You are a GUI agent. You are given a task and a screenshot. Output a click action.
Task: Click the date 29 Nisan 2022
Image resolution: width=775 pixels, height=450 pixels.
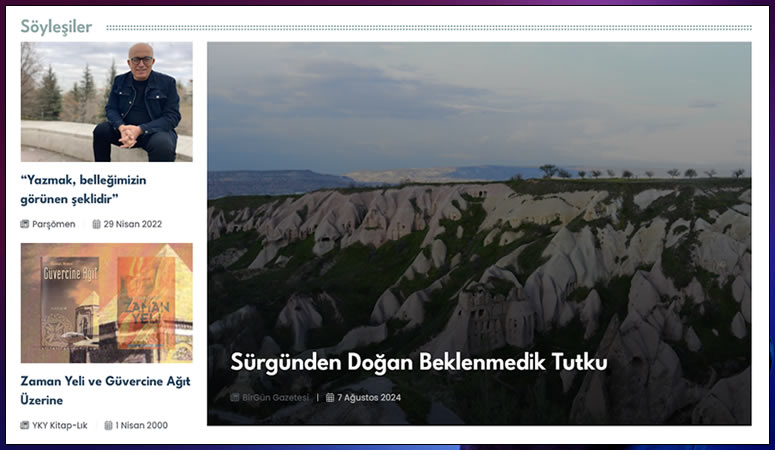pyautogui.click(x=133, y=224)
